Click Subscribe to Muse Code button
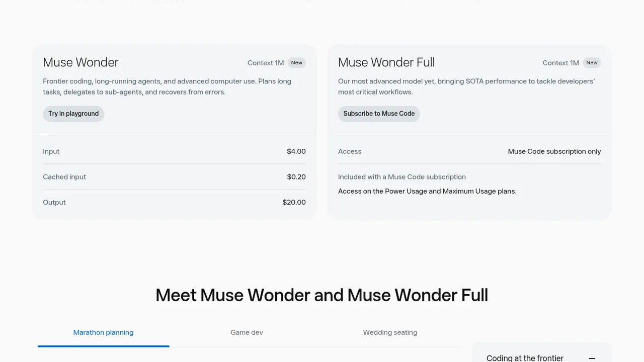Viewport: 644px width, 362px height. tap(379, 114)
